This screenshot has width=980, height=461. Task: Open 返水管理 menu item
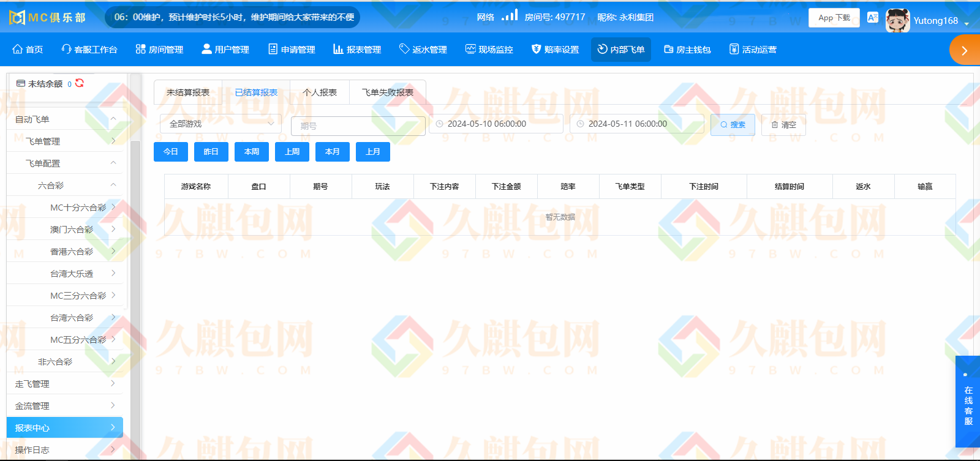423,50
